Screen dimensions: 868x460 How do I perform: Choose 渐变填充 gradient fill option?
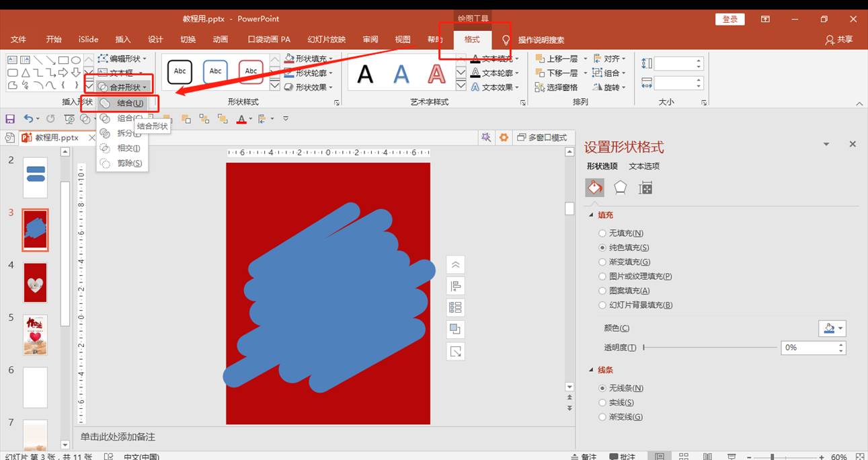(602, 262)
